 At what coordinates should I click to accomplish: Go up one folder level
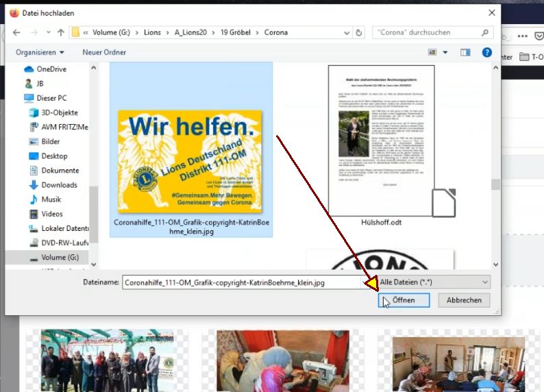pyautogui.click(x=61, y=32)
